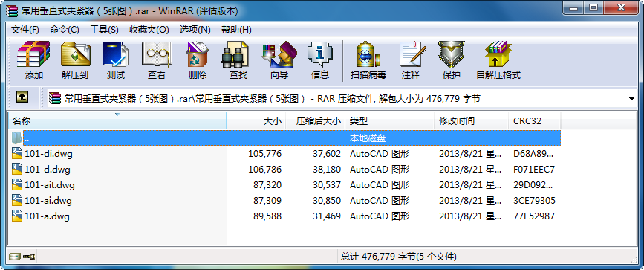Click the Protect (保护) shield icon

[x=451, y=60]
